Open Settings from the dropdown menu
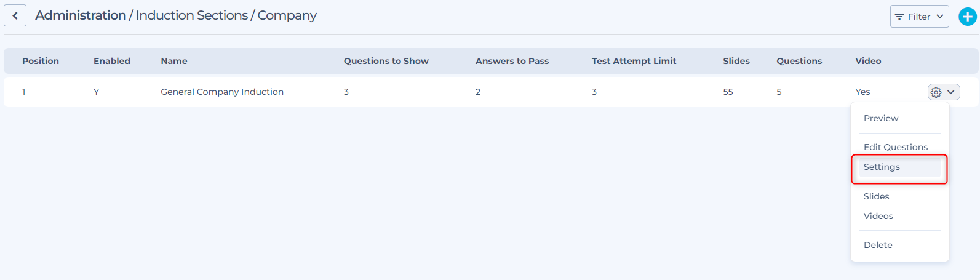Screen dimensions: 980x280 (x=882, y=167)
